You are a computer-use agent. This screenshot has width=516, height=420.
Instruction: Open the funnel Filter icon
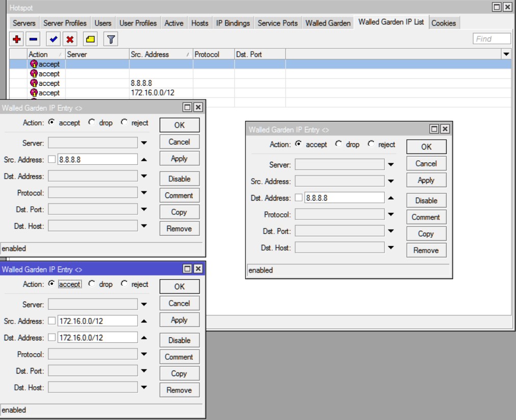[x=111, y=39]
